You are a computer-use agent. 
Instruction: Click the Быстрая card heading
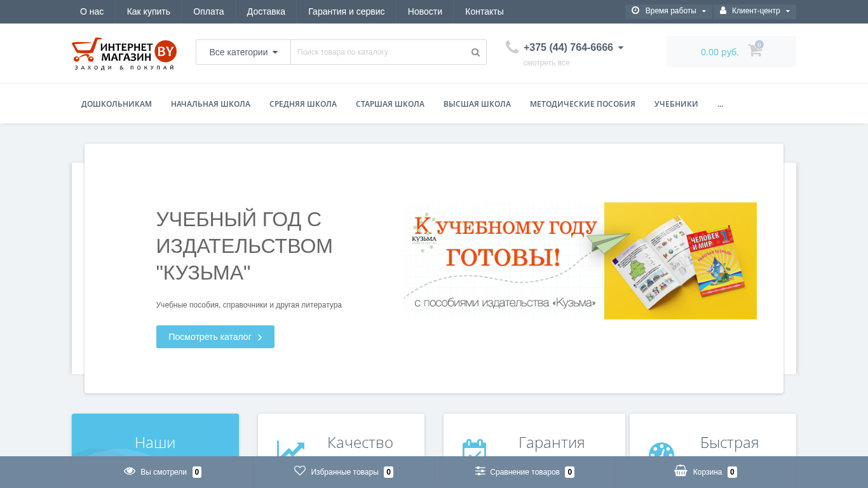pyautogui.click(x=729, y=442)
